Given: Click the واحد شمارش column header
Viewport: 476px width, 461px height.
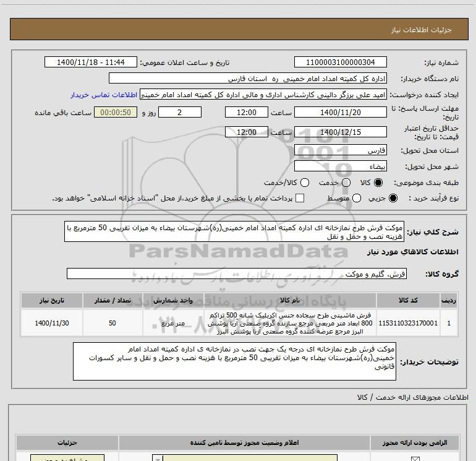Looking at the screenshot, I should tap(172, 300).
